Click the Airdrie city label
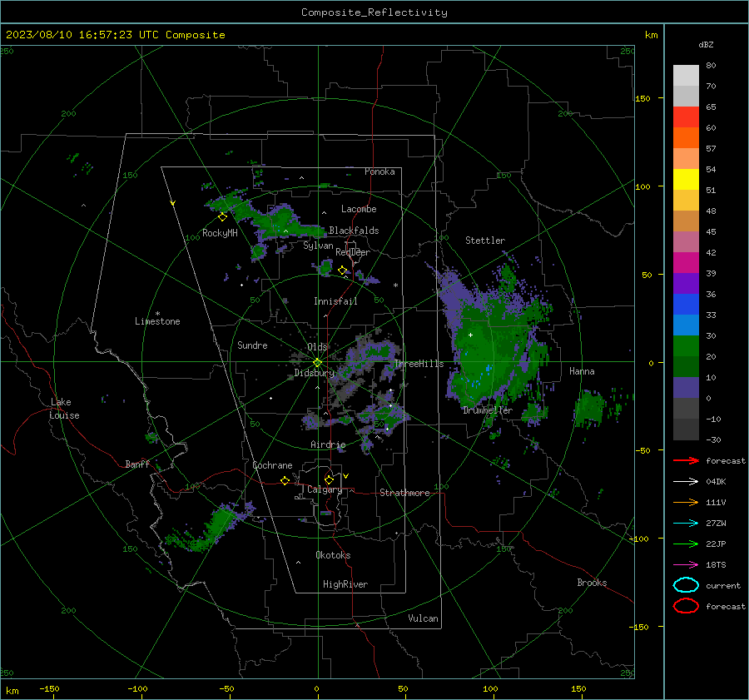749x700 pixels. tap(328, 444)
